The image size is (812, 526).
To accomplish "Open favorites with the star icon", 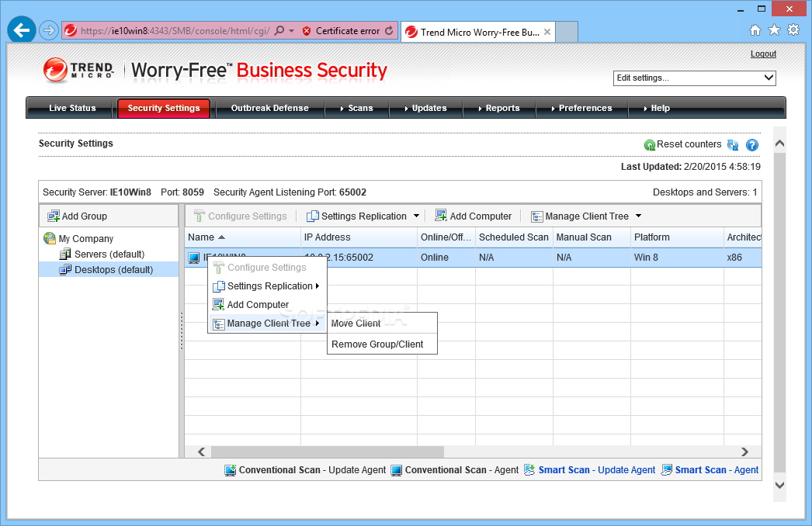I will (774, 30).
